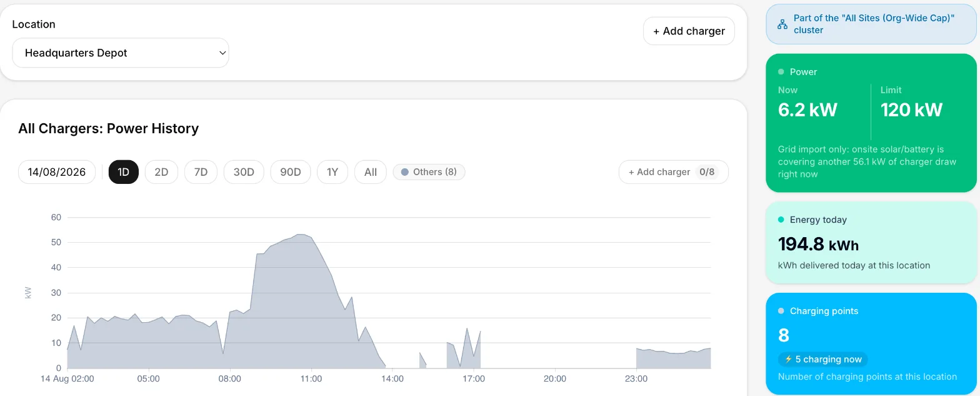
Task: Switch to the 2D time range
Action: (161, 172)
